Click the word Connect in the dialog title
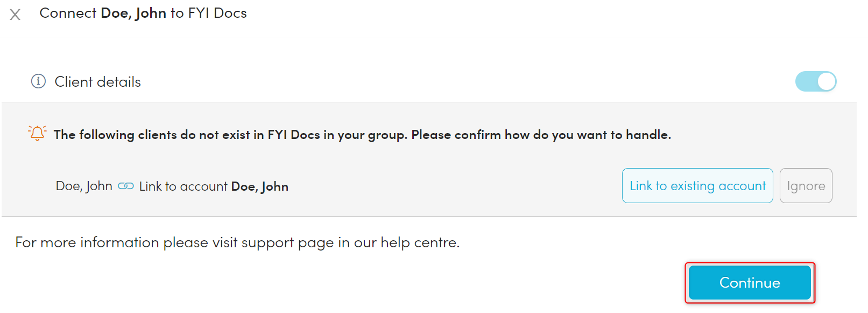868x313 pixels. (68, 13)
